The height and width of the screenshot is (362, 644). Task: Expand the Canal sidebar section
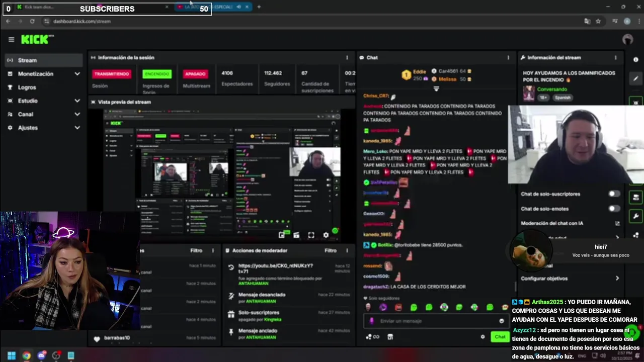point(44,114)
